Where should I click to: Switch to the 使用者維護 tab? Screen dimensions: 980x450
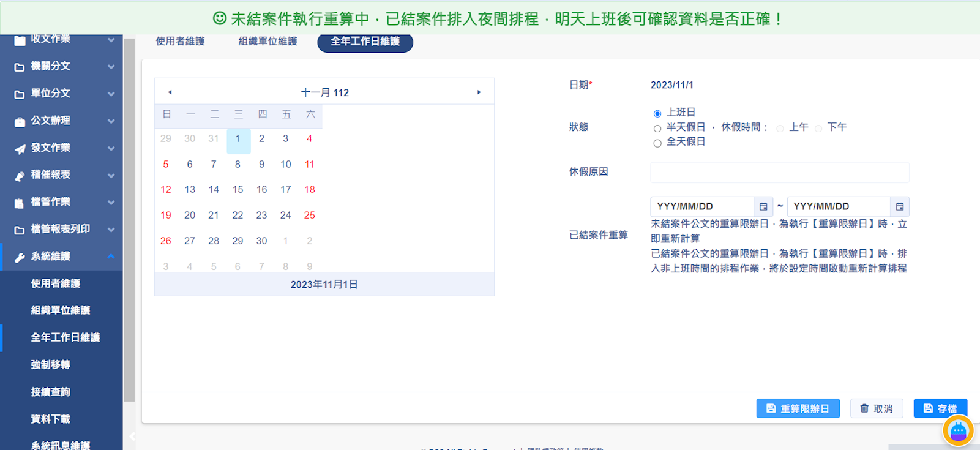[x=180, y=42]
